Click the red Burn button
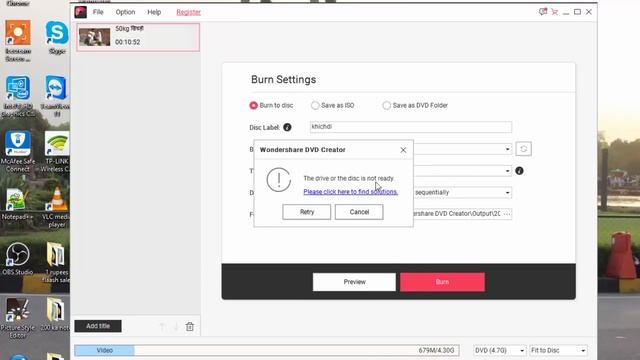The image size is (640, 360). [442, 282]
